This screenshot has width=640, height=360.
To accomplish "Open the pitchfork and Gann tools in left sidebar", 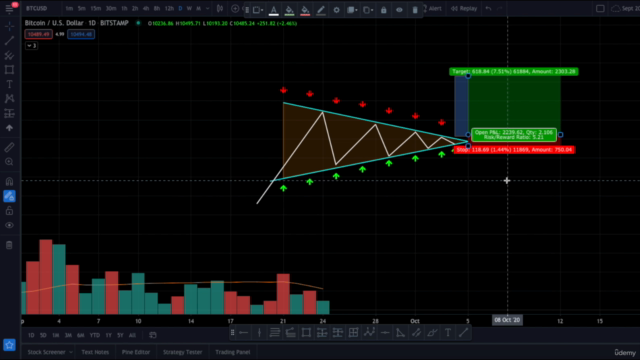I will (x=9, y=55).
